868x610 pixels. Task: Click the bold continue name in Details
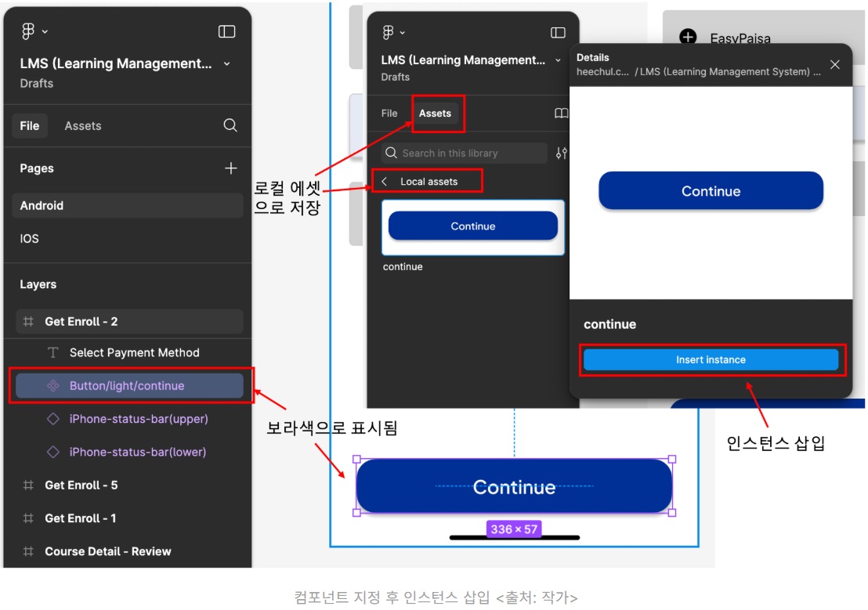tap(610, 325)
